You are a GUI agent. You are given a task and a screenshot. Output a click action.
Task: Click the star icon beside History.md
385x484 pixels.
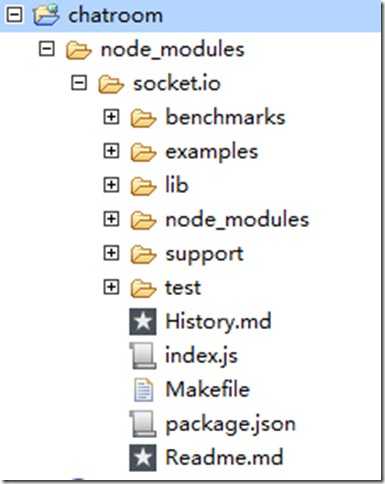tap(143, 322)
